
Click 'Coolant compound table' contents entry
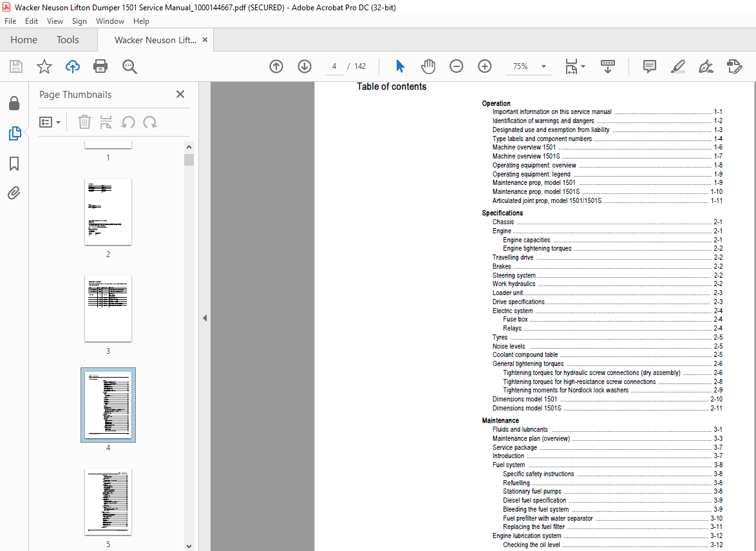point(607,354)
